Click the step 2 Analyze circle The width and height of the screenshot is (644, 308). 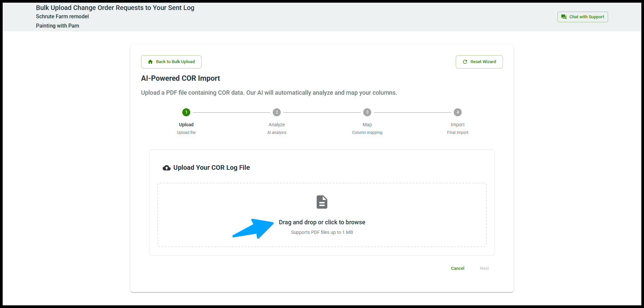pos(277,112)
